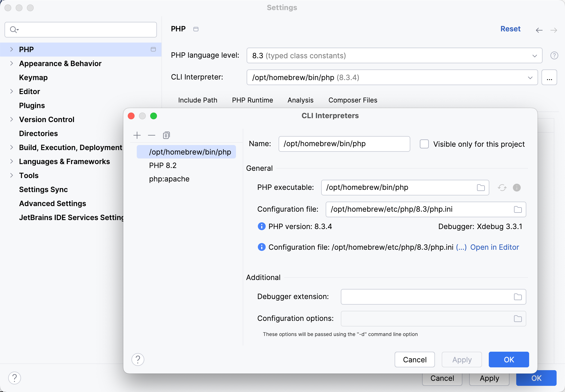The image size is (565, 392).
Task: Reload PHP version using the refresh icon
Action: tap(502, 188)
